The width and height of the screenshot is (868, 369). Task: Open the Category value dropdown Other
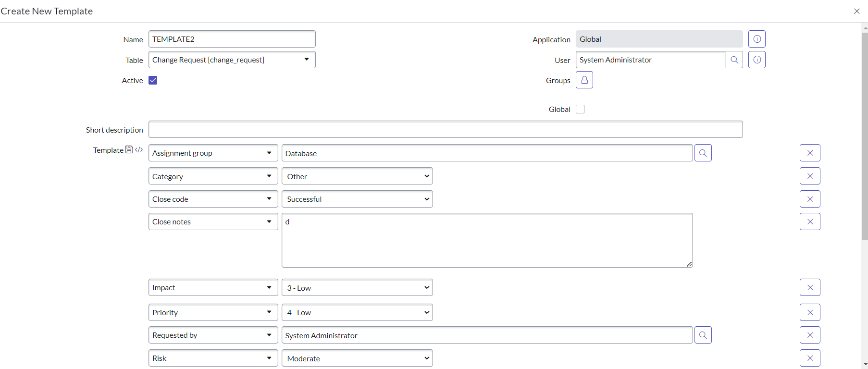(x=357, y=176)
